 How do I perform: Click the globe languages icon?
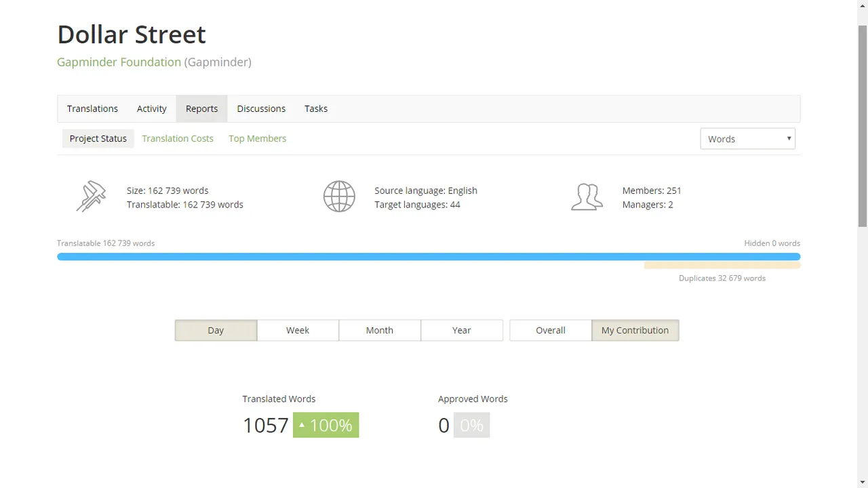point(339,197)
